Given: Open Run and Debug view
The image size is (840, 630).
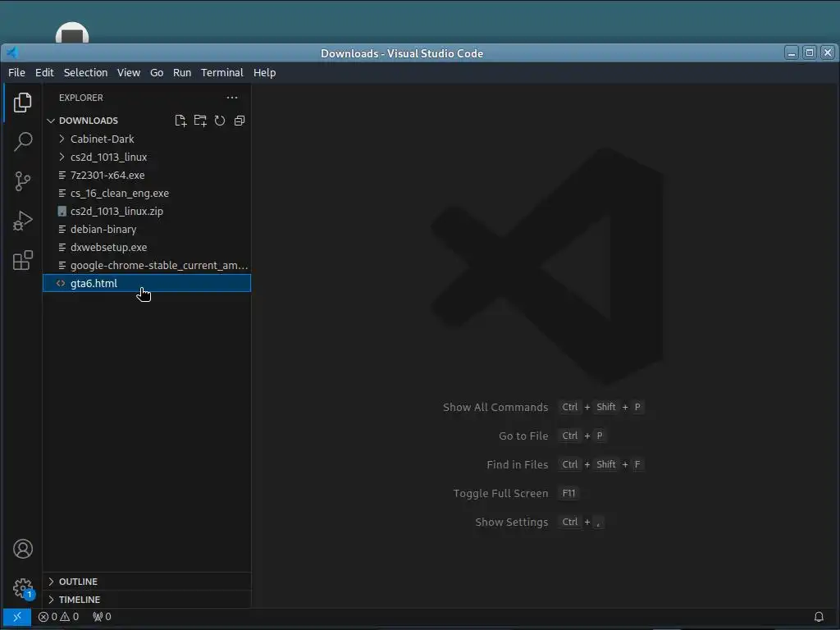Looking at the screenshot, I should coord(22,221).
